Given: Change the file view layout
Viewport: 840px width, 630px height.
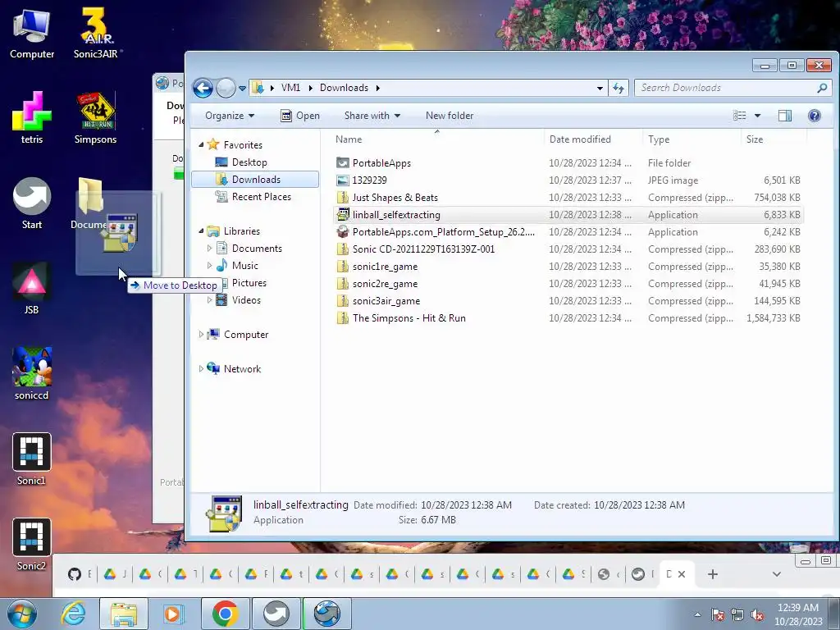Looking at the screenshot, I should tap(739, 116).
